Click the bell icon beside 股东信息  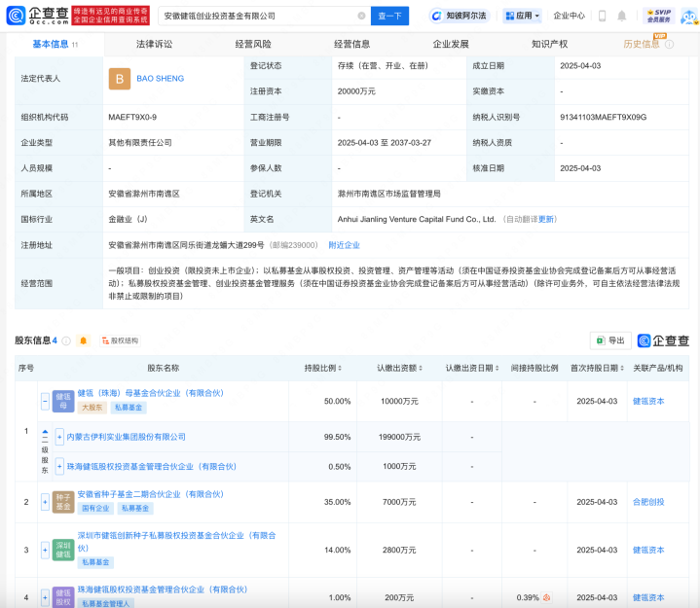[84, 340]
